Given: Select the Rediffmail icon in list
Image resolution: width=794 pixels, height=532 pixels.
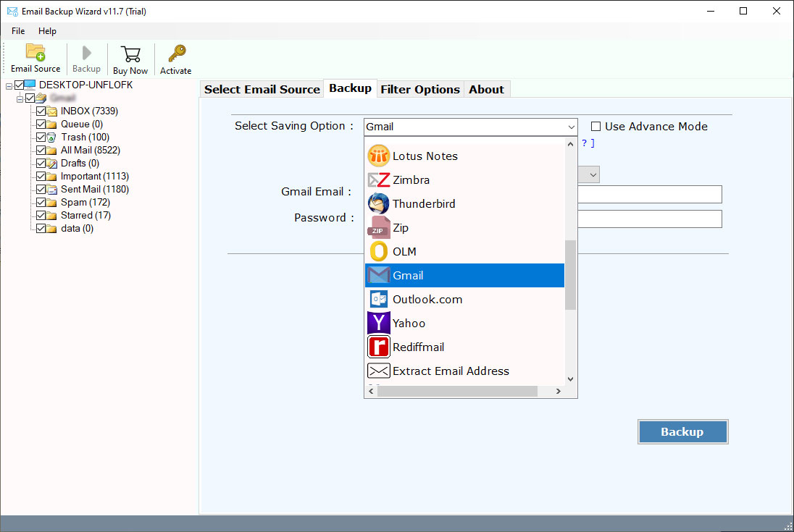Looking at the screenshot, I should point(378,347).
